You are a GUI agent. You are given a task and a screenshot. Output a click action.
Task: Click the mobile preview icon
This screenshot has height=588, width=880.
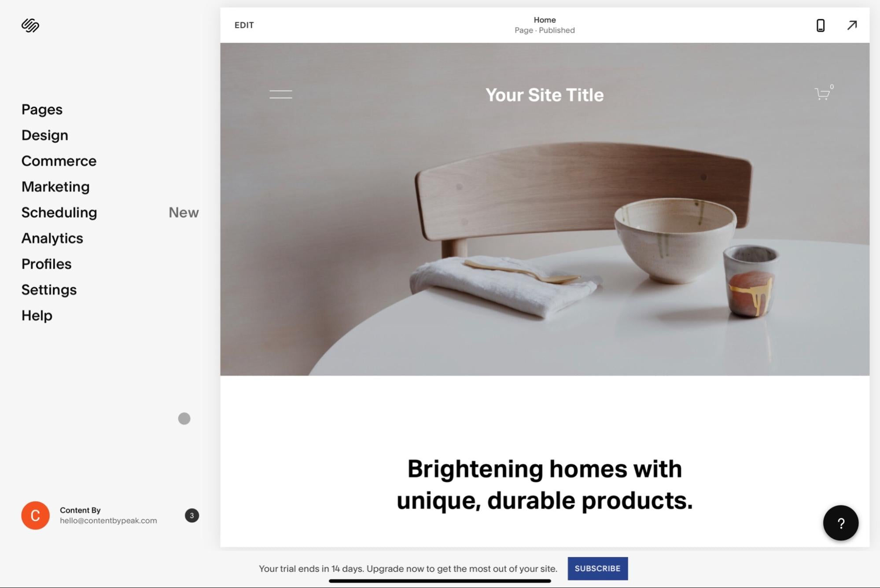click(x=820, y=25)
